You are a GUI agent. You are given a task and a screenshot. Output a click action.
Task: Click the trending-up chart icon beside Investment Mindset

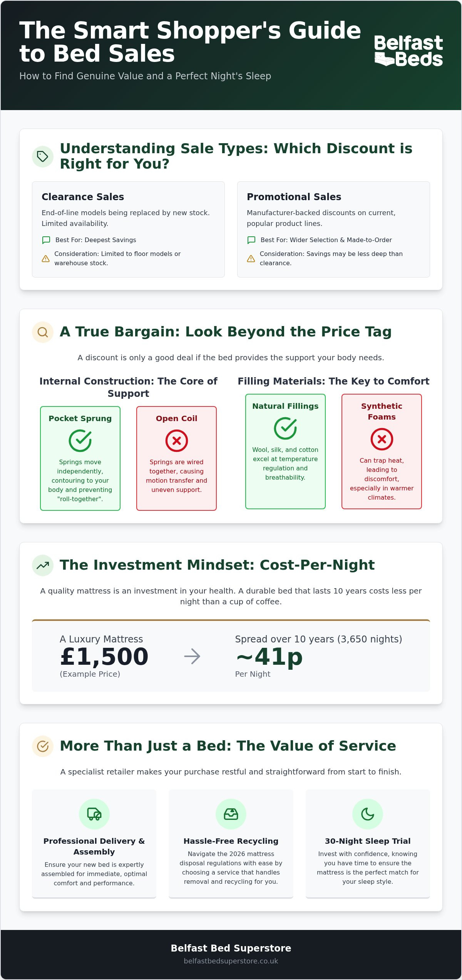[x=43, y=565]
